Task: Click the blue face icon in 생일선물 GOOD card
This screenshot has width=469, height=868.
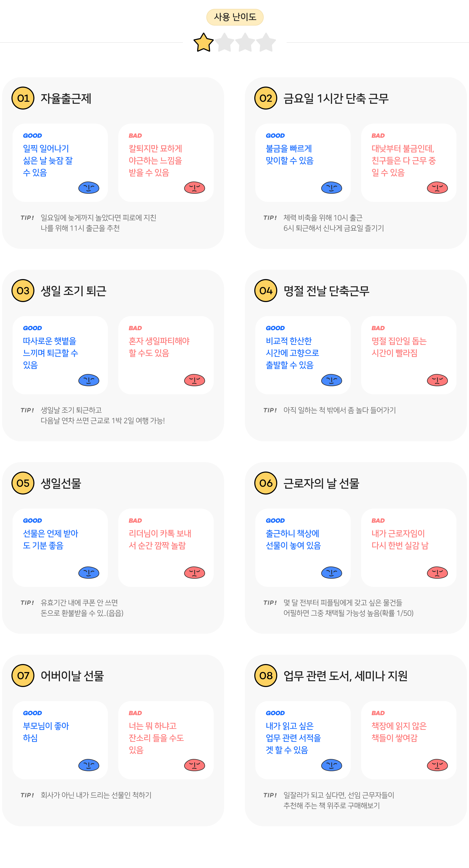Action: 89,572
